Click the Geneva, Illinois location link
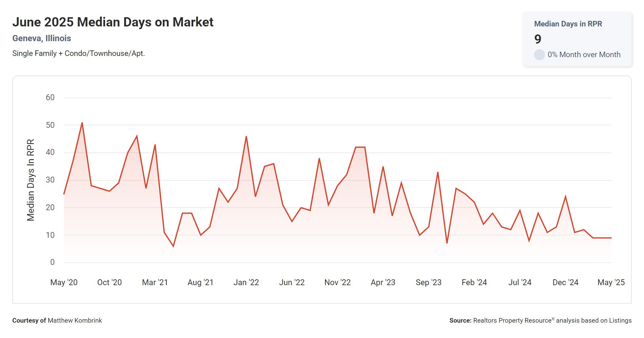The height and width of the screenshot is (338, 644). click(x=41, y=38)
